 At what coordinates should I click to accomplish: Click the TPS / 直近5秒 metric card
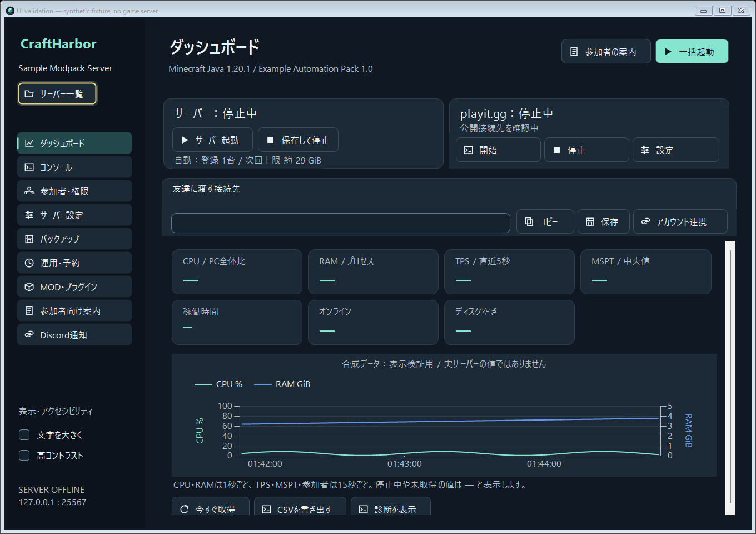click(509, 271)
